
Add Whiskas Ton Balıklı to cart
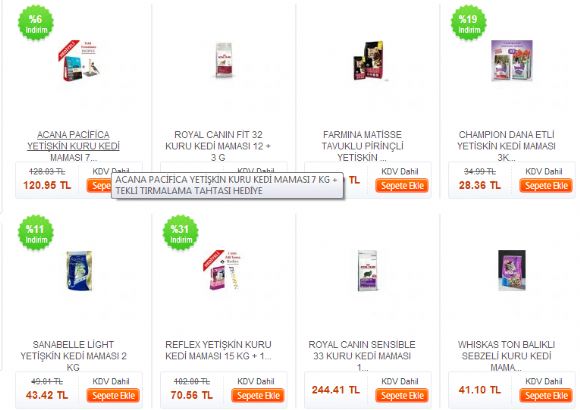546,395
